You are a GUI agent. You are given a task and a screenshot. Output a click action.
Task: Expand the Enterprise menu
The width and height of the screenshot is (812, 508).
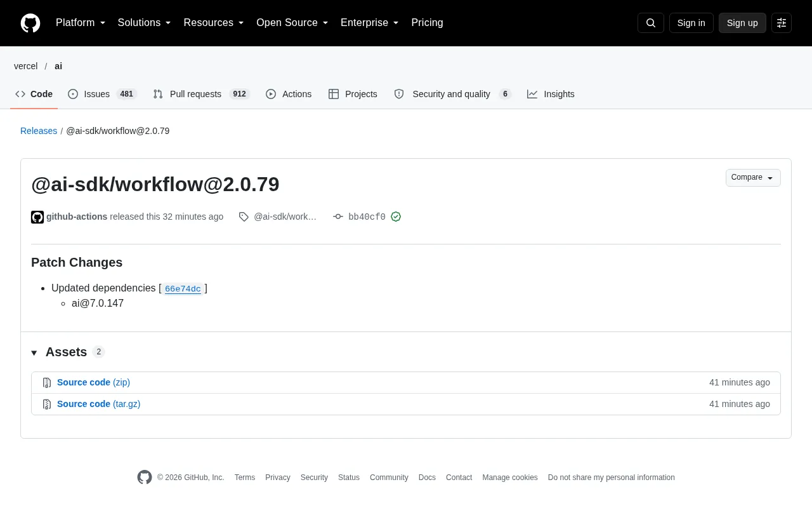pos(370,23)
